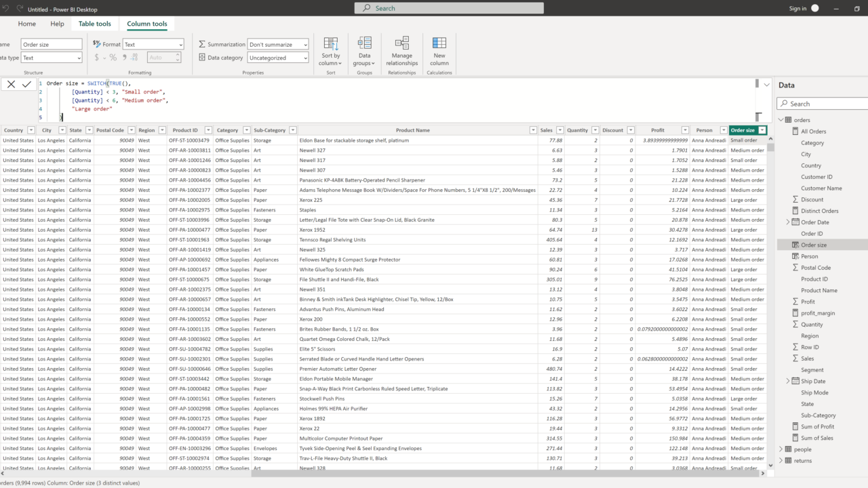Open the Data category dropdown
Viewport: 868px width, 488px height.
[x=277, y=58]
